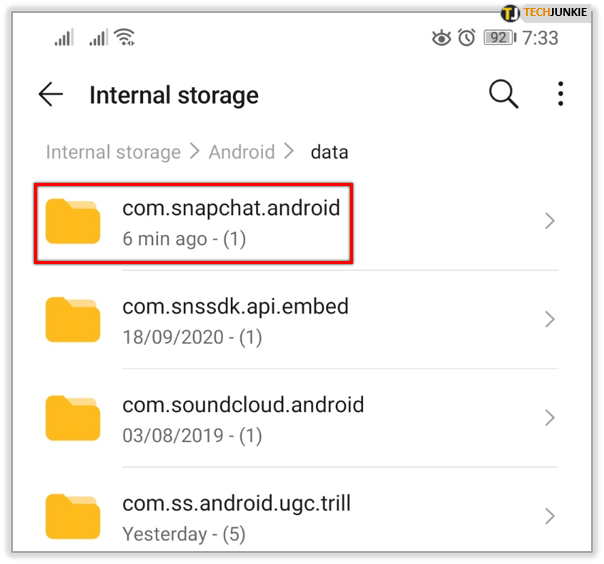Expand com.ss.android.ugc.trill using its chevron

click(550, 516)
